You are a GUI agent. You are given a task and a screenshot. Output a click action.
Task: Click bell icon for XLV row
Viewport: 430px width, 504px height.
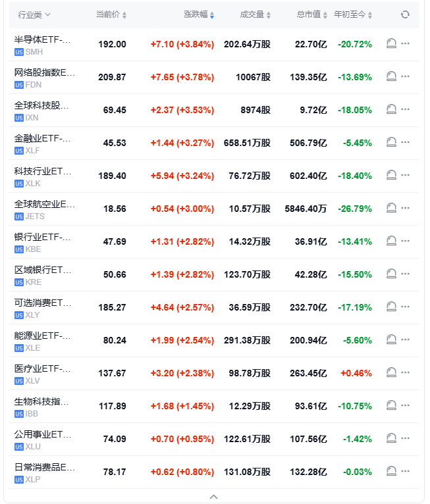pyautogui.click(x=391, y=373)
